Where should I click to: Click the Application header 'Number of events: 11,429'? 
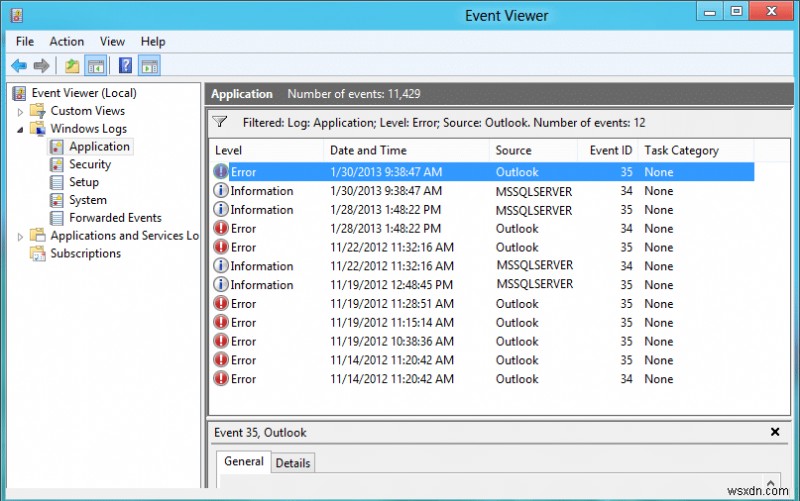[354, 94]
